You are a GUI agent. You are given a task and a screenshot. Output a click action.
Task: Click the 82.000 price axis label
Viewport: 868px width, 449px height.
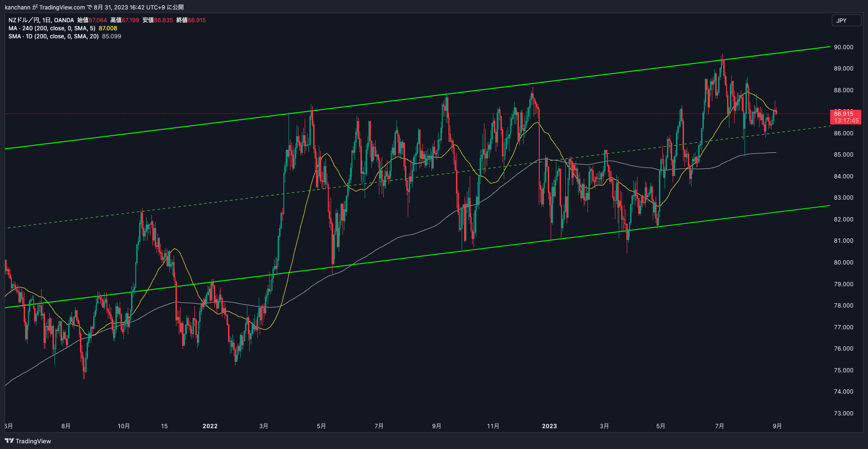pos(843,220)
